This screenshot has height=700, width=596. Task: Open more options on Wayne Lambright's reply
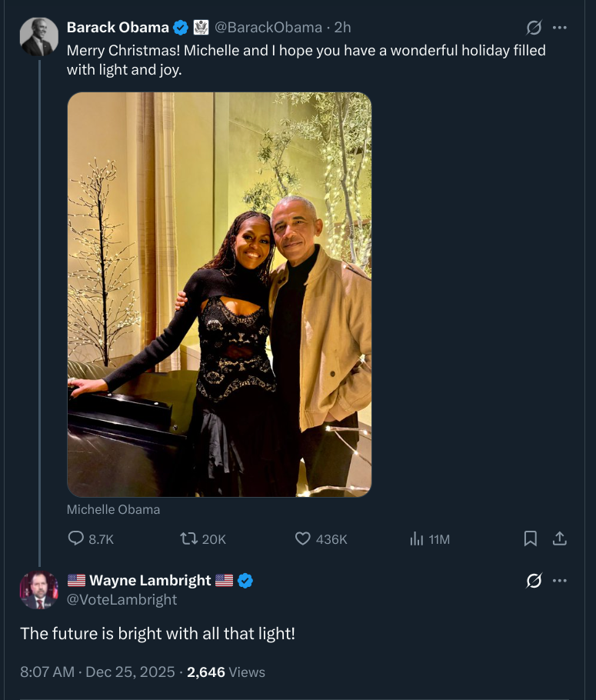(x=559, y=580)
